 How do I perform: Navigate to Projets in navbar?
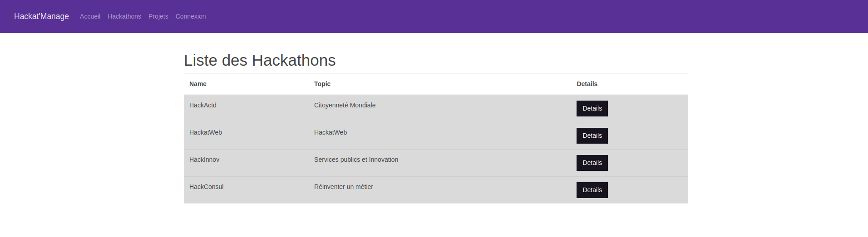tap(158, 16)
